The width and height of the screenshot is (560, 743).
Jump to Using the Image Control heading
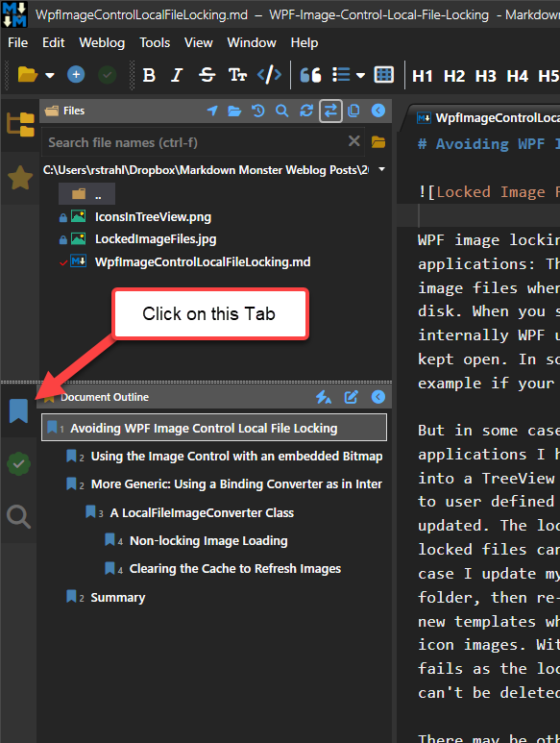coord(236,456)
